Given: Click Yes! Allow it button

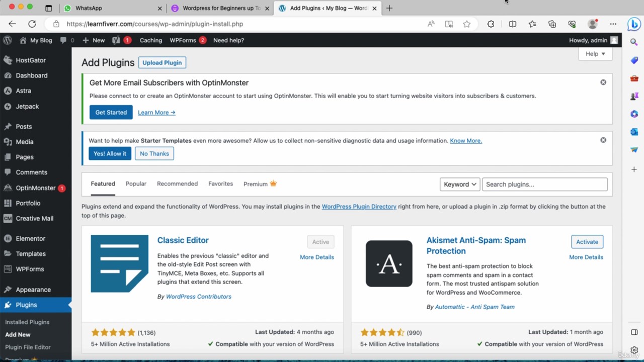Looking at the screenshot, I should click(110, 154).
